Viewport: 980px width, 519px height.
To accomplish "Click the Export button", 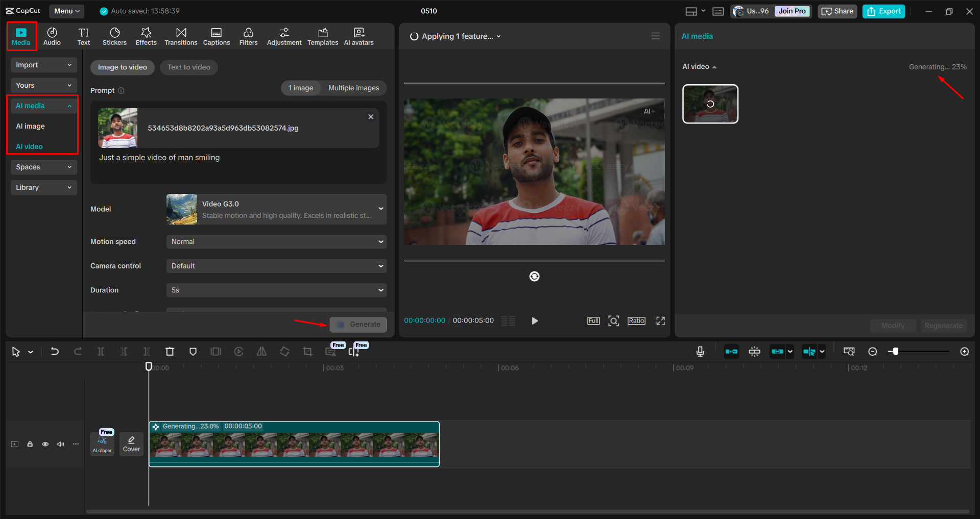I will [x=883, y=11].
